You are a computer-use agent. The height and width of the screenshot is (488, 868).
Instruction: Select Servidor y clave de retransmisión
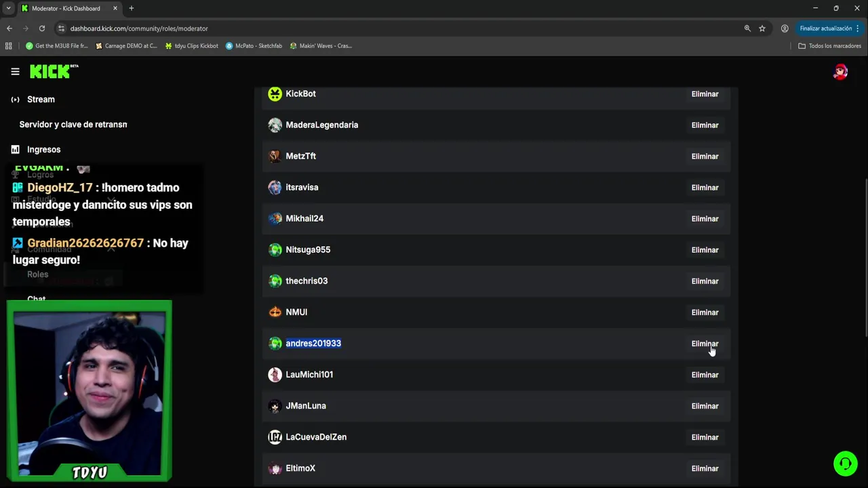click(73, 125)
